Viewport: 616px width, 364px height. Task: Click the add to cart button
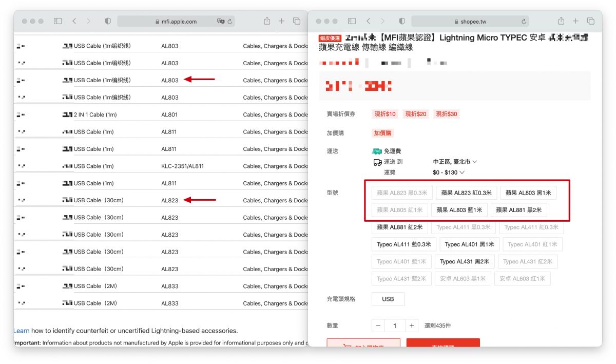click(363, 343)
